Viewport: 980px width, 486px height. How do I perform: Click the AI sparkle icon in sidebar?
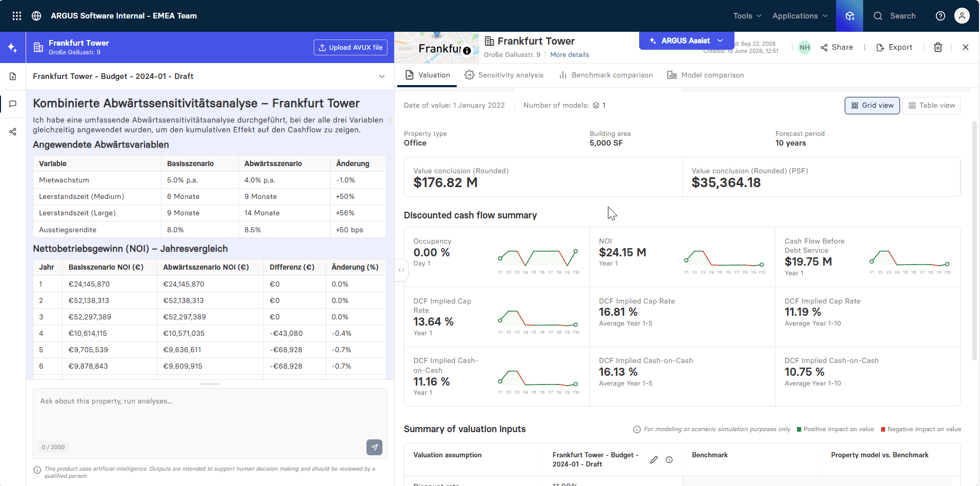[13, 48]
